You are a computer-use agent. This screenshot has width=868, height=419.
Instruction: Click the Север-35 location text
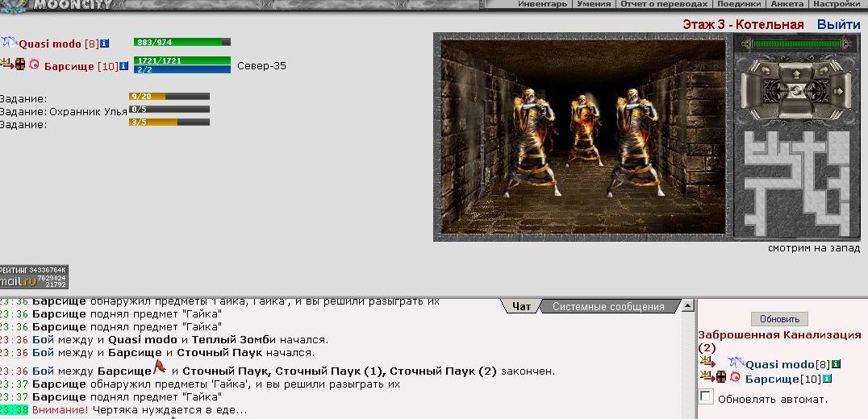(x=262, y=66)
